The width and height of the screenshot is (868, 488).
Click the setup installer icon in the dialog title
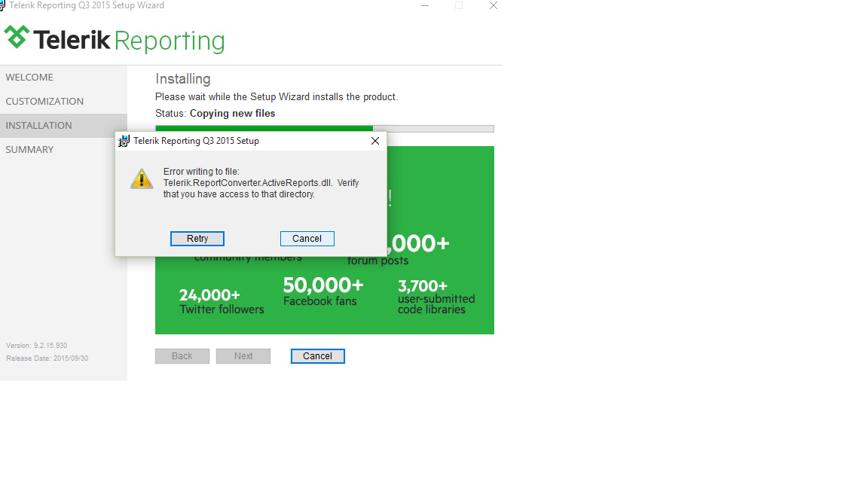click(124, 141)
